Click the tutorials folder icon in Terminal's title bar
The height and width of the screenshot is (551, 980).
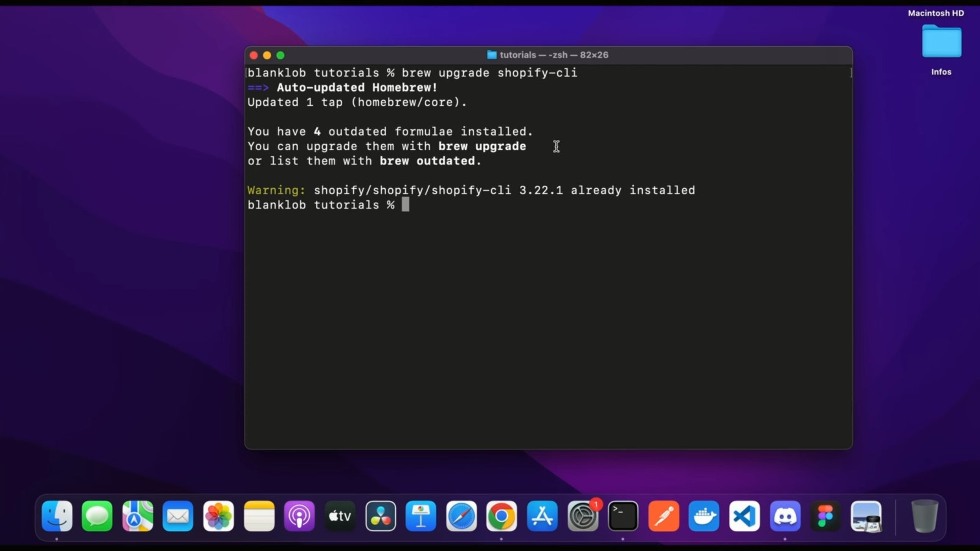point(492,55)
